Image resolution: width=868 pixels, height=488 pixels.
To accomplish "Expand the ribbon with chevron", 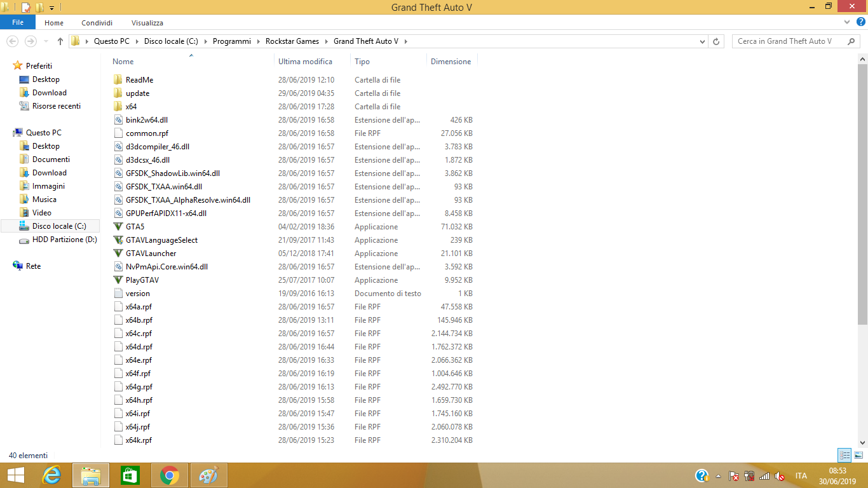I will [848, 22].
